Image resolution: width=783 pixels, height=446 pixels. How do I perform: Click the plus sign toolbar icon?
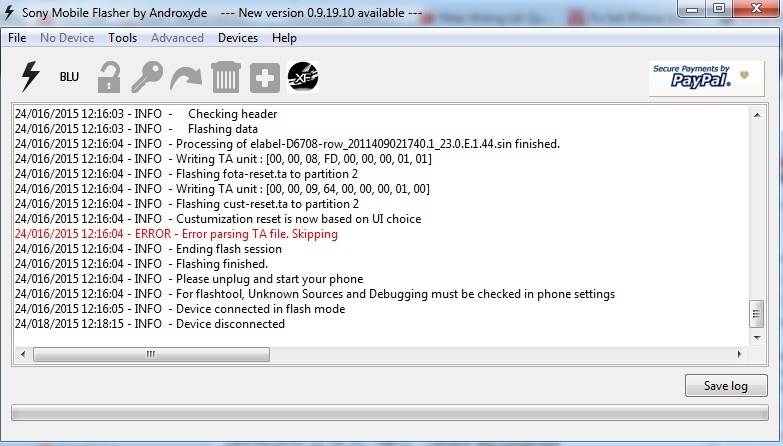[x=265, y=78]
